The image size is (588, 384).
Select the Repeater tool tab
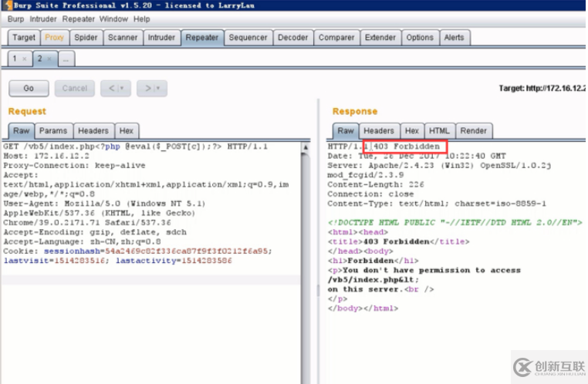(x=202, y=38)
